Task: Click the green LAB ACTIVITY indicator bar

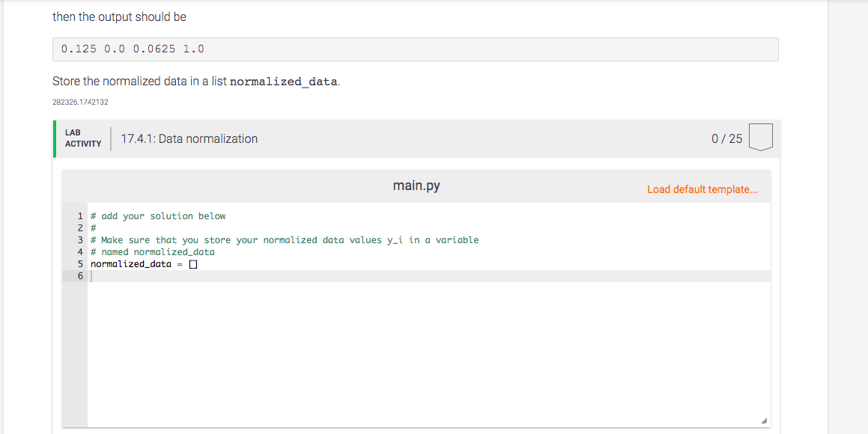Action: click(x=54, y=138)
